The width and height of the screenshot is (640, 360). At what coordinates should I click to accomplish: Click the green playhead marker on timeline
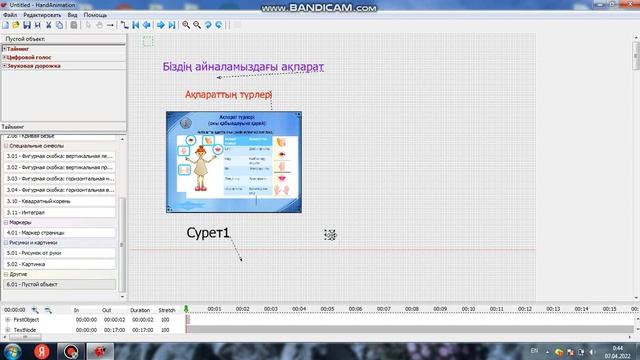click(186, 309)
